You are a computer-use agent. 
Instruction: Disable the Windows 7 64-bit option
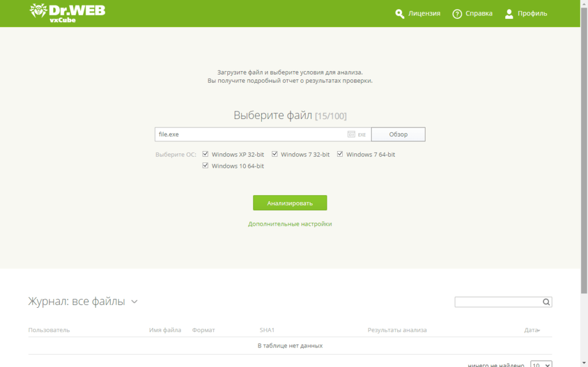pyautogui.click(x=340, y=154)
